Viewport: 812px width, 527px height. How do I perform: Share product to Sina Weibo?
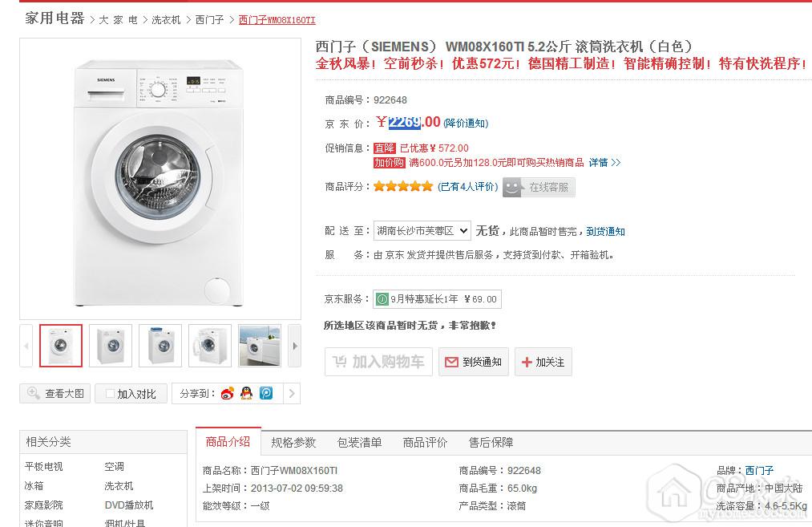[228, 393]
